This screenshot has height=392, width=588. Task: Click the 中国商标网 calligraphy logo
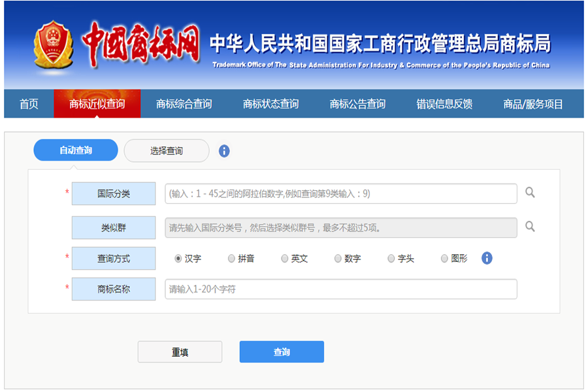[140, 44]
